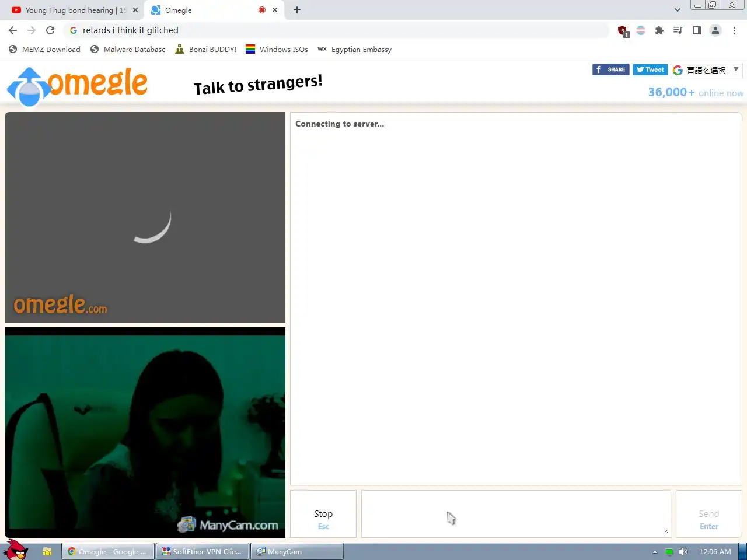Open a new browser tab

coord(297,10)
